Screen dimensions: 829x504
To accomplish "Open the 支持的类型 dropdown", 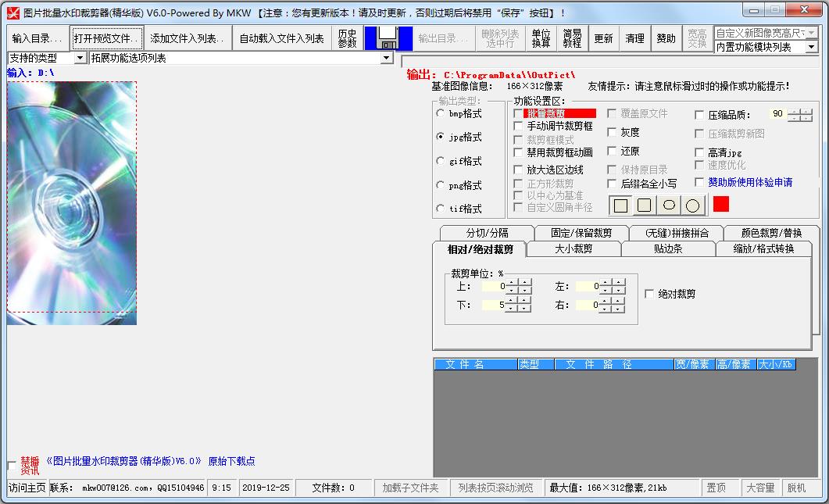I will pos(80,58).
